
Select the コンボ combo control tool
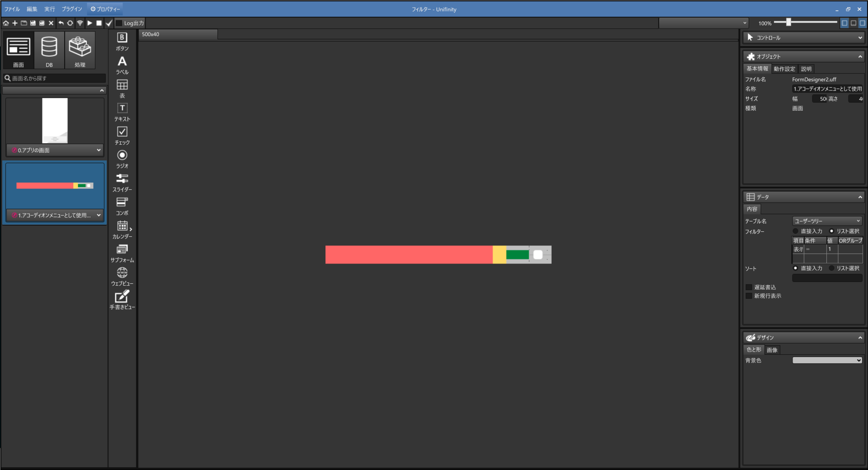click(122, 206)
